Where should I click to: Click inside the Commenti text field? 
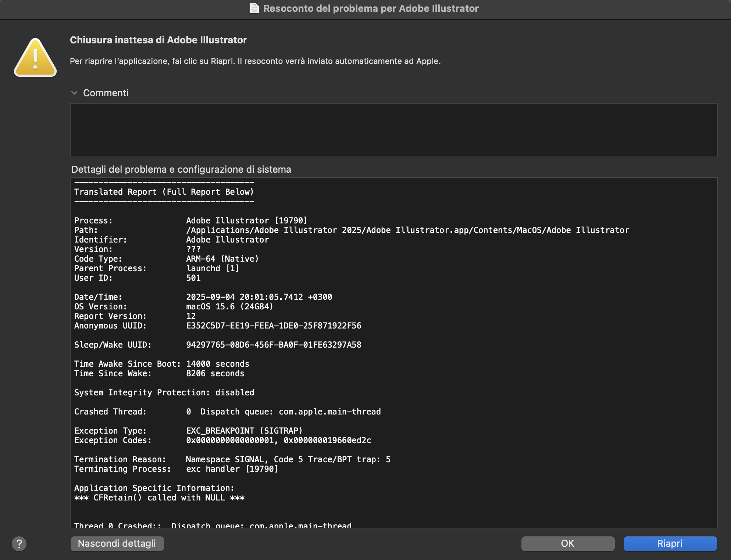[393, 130]
